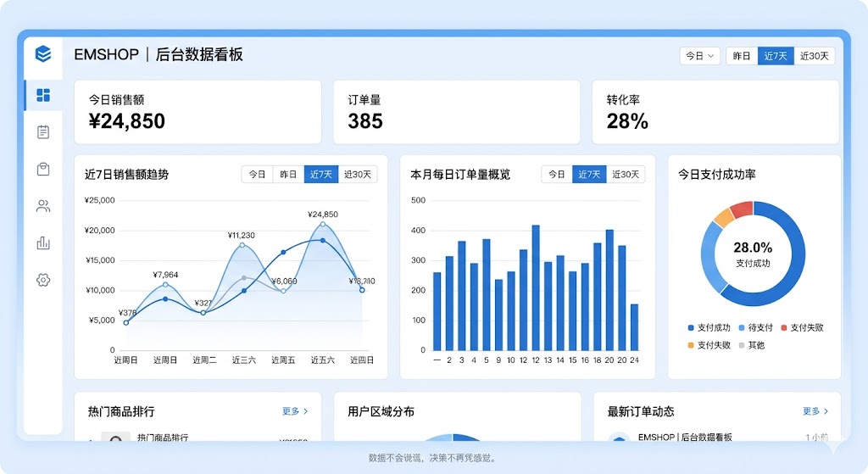Toggle the blue 支付成功 legend item
This screenshot has width=868, height=474.
point(709,328)
